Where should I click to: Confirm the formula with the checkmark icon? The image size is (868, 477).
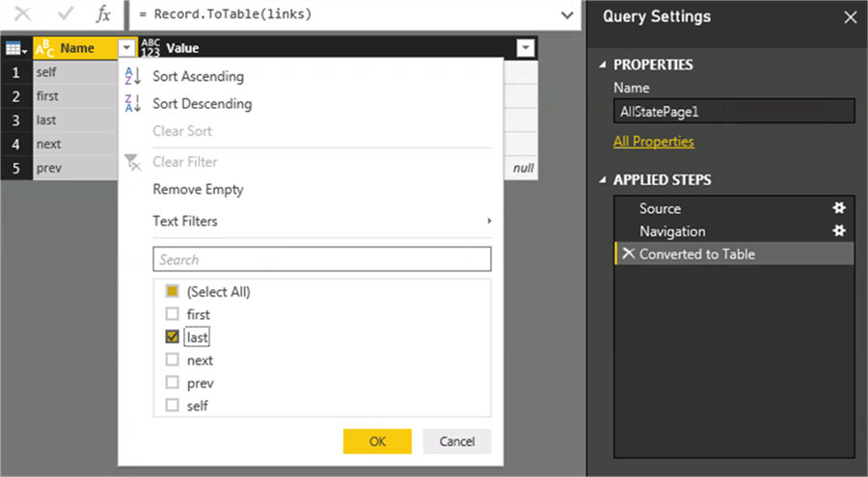coord(66,13)
